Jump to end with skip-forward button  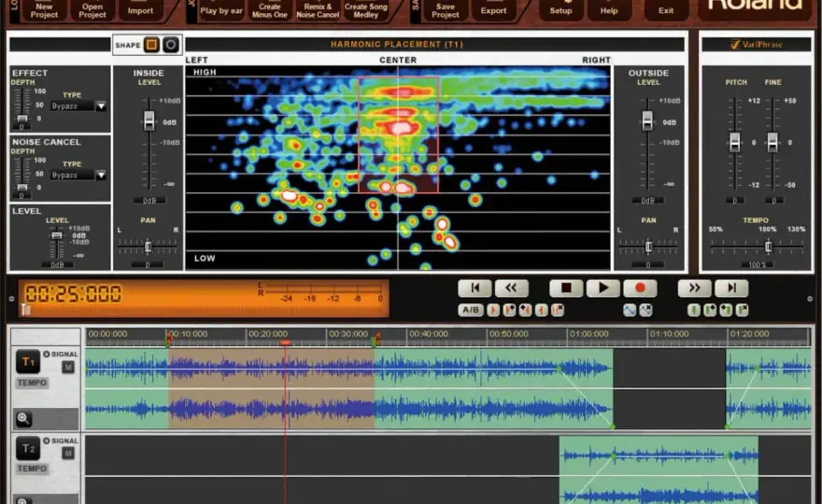coord(731,287)
